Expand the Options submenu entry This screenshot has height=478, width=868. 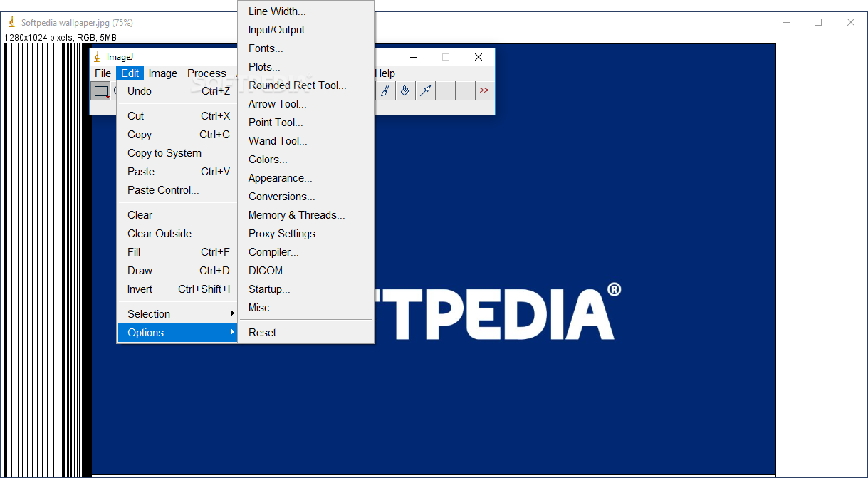[x=177, y=333]
